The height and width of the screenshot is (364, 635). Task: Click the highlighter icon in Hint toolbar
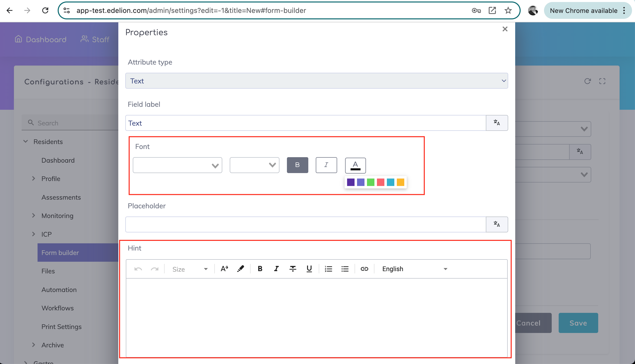click(240, 269)
